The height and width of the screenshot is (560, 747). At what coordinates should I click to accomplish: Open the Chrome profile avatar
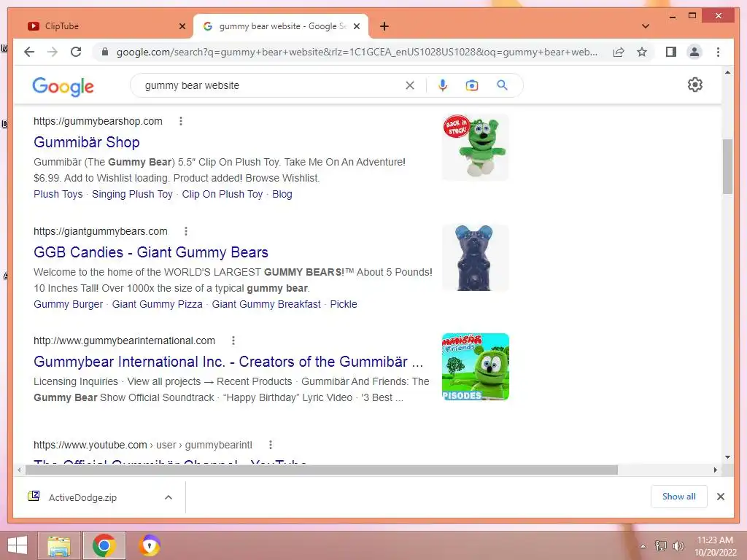tap(694, 52)
